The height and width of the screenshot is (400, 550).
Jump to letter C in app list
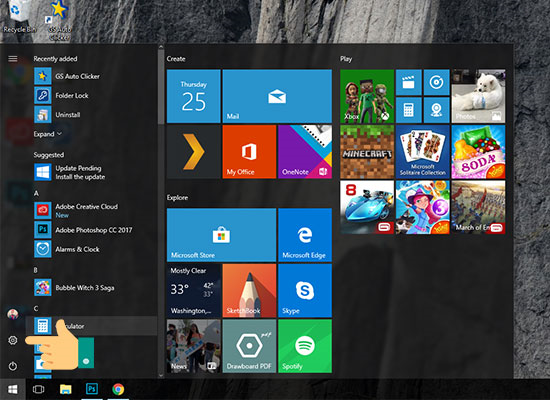[36, 308]
